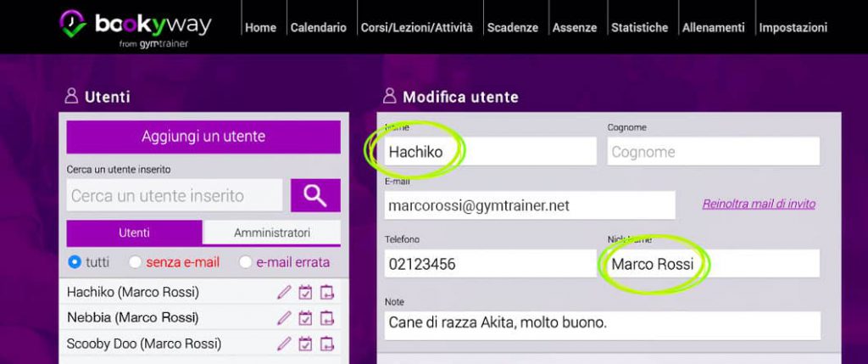Open the Calendario menu
The width and height of the screenshot is (868, 364).
pyautogui.click(x=318, y=27)
